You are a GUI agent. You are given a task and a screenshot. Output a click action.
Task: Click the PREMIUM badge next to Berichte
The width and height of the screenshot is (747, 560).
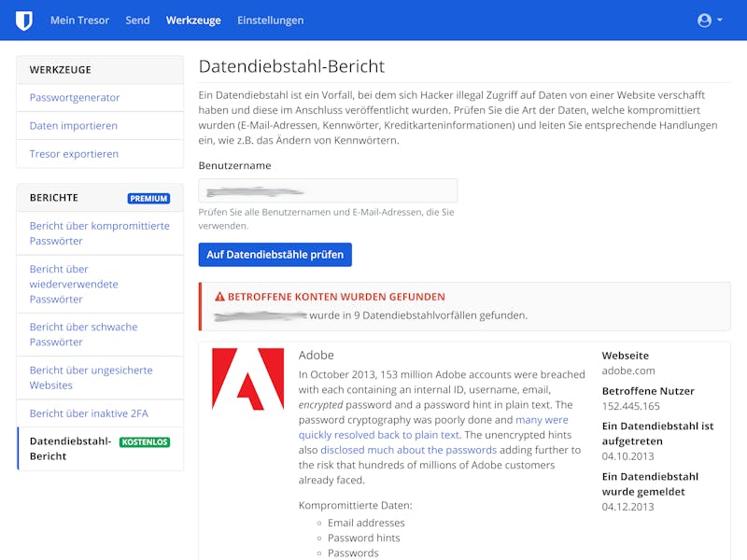tap(148, 199)
